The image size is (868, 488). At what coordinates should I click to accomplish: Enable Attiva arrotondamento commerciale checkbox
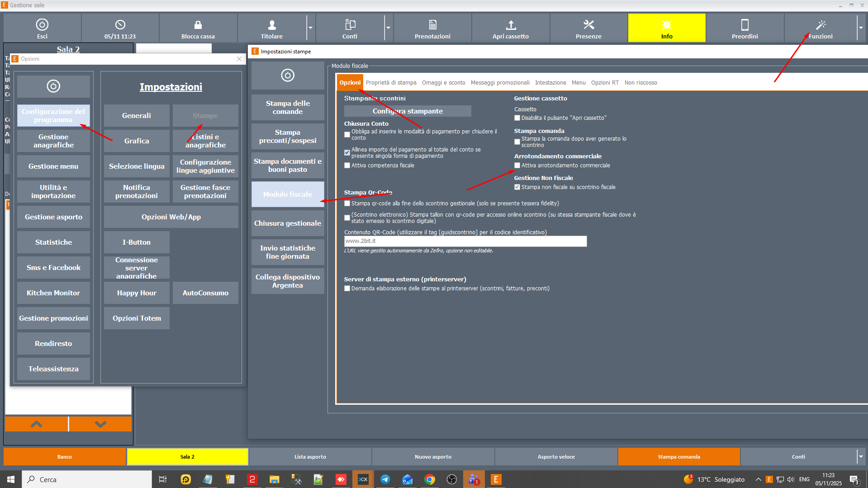(517, 166)
